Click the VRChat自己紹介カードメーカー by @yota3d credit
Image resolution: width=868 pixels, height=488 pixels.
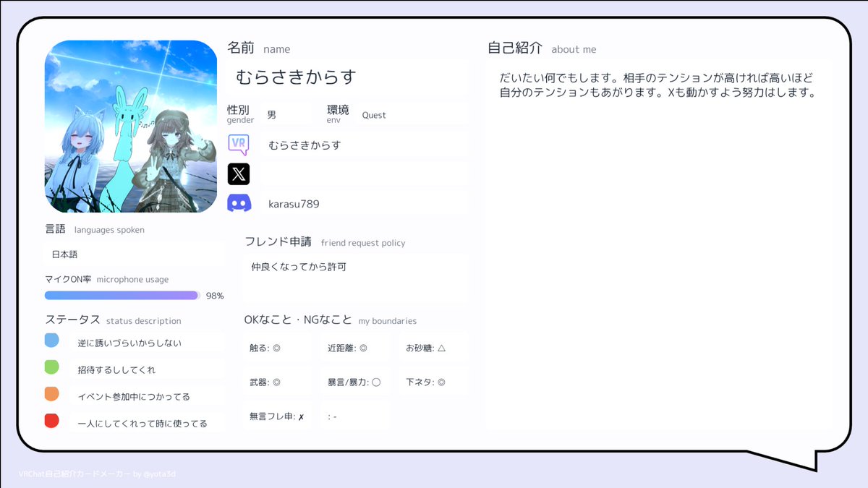coord(97,474)
